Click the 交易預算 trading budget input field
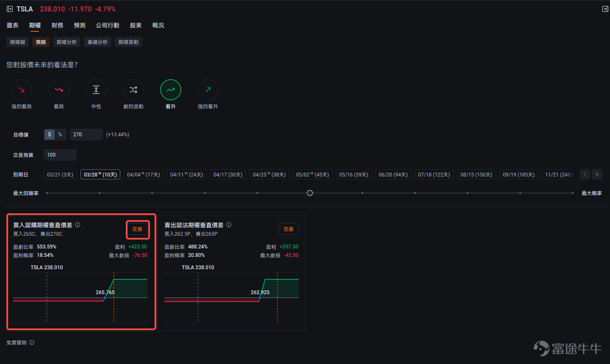Screen dimensions: 610x364 click(x=60, y=155)
